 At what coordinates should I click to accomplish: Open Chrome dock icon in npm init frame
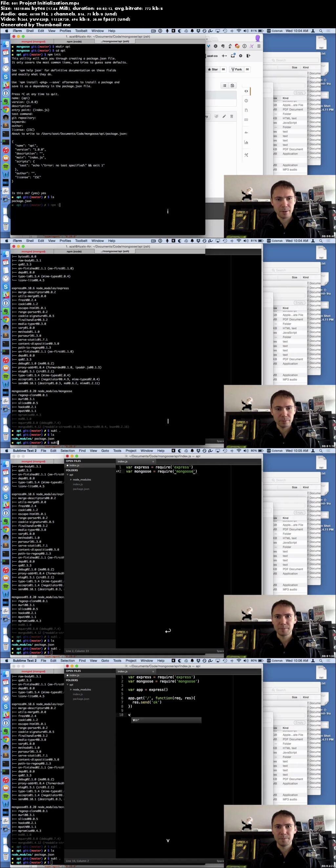point(6,109)
